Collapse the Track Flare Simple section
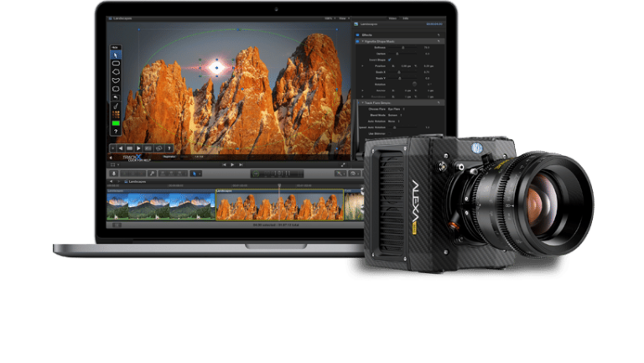 pos(362,103)
